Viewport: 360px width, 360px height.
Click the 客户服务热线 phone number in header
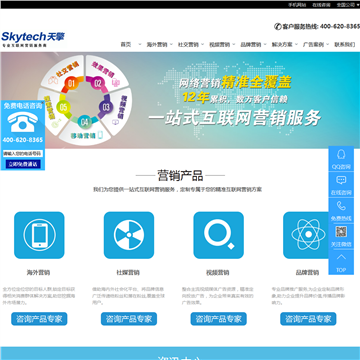point(340,26)
